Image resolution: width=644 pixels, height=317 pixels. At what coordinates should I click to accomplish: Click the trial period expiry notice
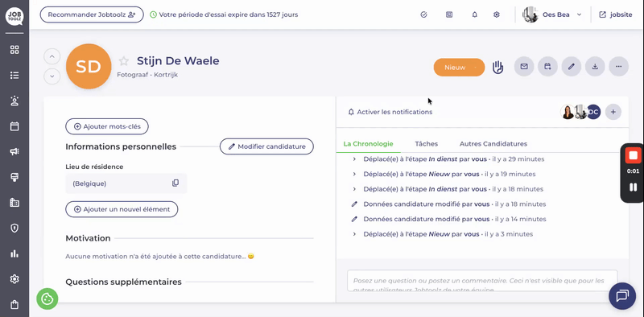click(x=224, y=14)
